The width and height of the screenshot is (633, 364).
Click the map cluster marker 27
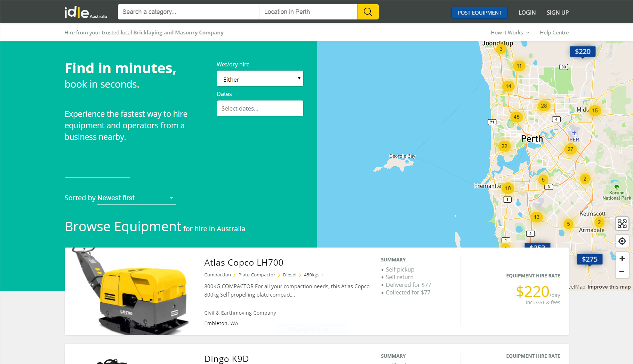(570, 149)
